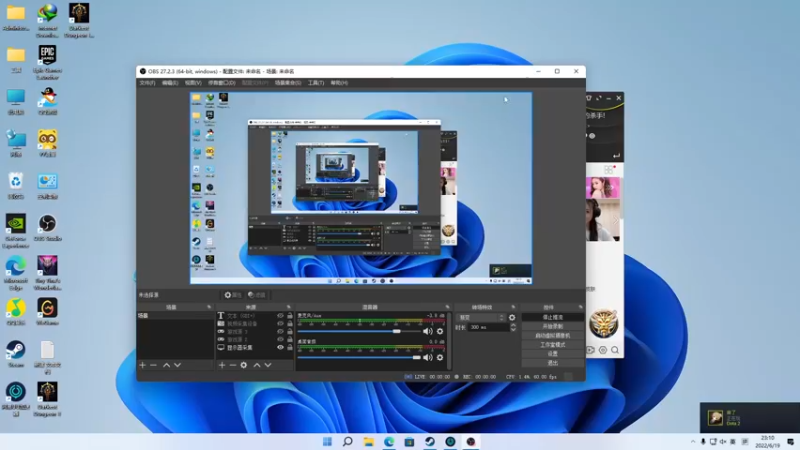Toggle visibility eye for 文本 (GDI+) source
Screen dimensions: 800x450
[x=280, y=316]
